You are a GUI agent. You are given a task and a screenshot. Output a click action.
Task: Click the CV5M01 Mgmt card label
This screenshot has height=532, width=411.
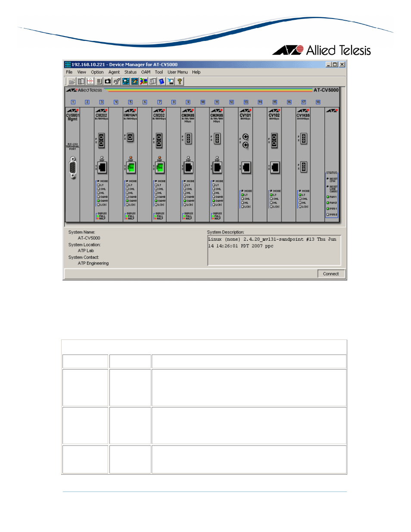[72, 117]
